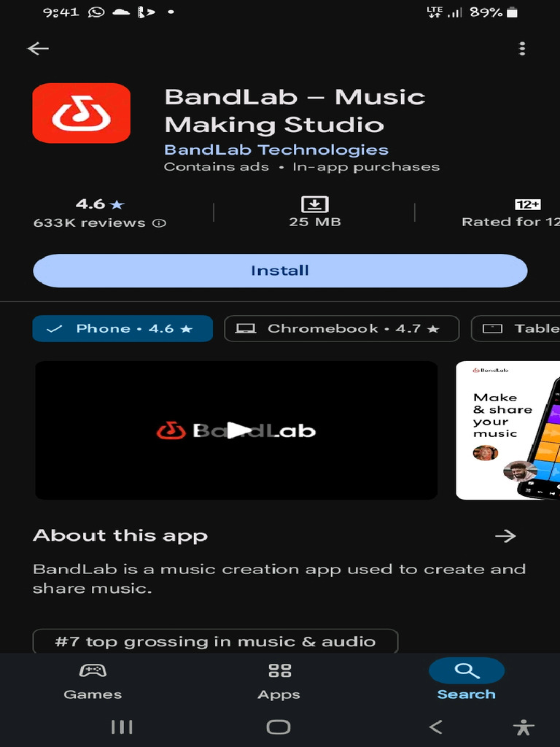The height and width of the screenshot is (747, 560).
Task: Expand About this app arrow
Action: coord(505,536)
